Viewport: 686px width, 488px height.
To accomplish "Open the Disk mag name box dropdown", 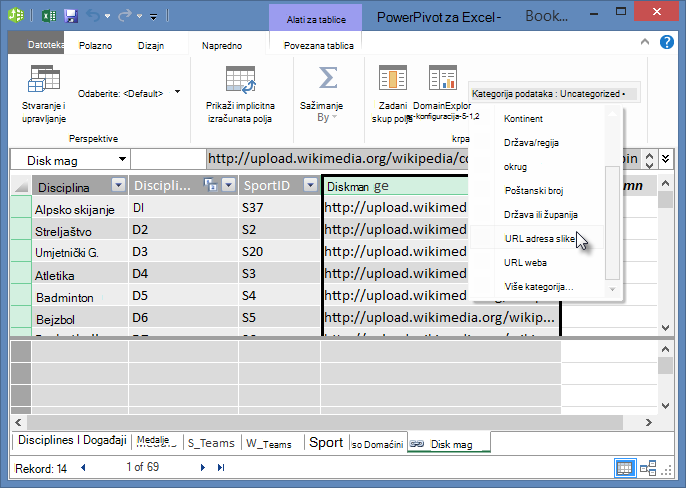I will point(122,159).
